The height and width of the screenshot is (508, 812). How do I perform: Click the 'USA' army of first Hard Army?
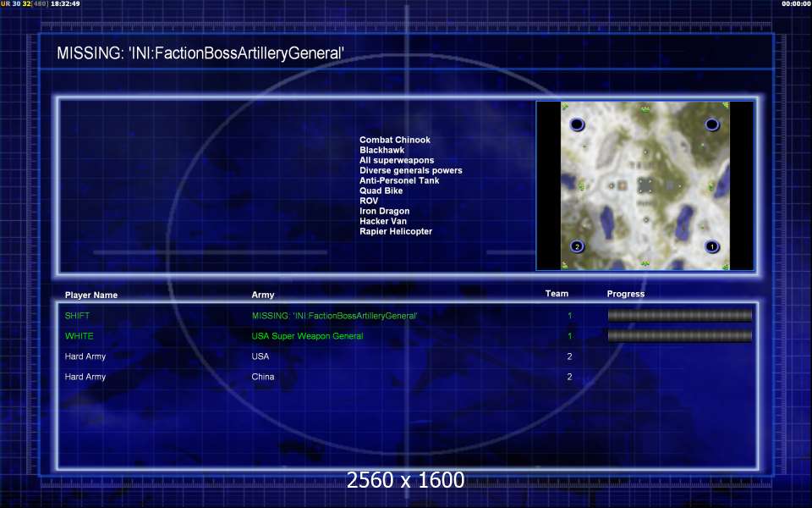coord(260,356)
